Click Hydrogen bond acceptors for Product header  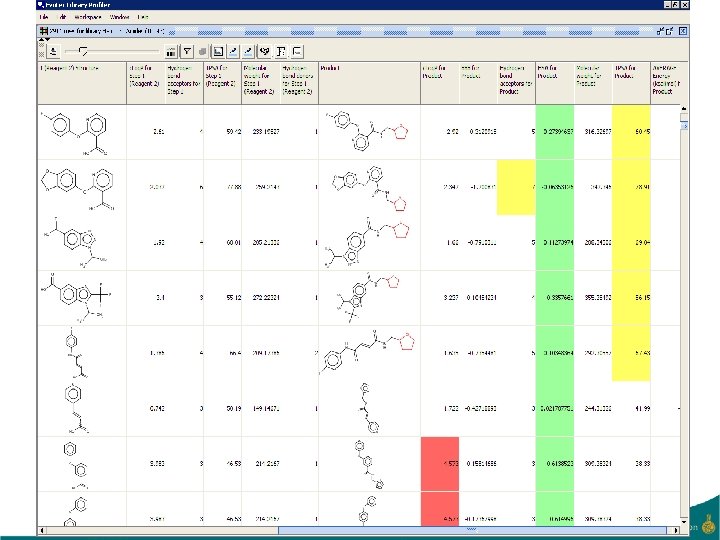point(516,83)
